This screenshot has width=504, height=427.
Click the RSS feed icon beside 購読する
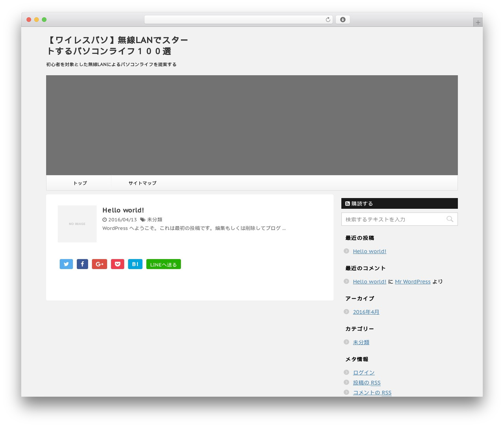coord(347,204)
